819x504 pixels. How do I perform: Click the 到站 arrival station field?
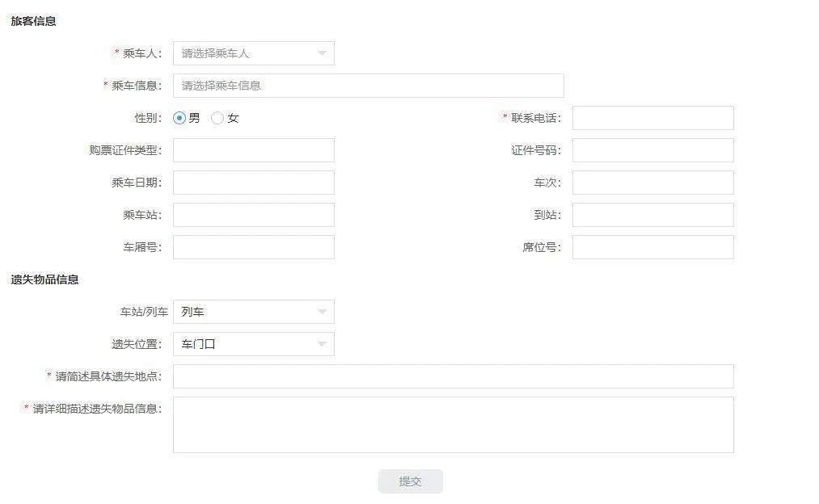tap(652, 214)
